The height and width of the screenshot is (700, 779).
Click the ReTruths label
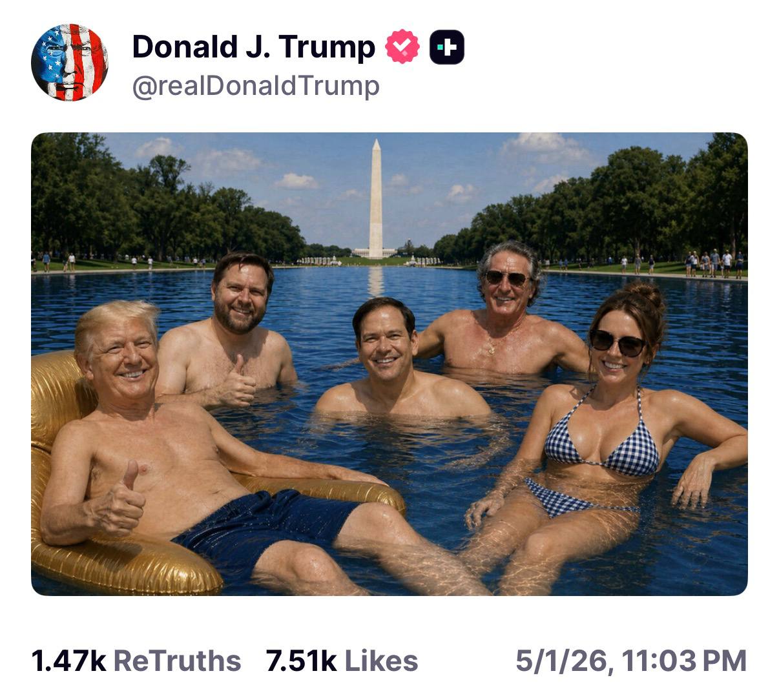tap(177, 661)
